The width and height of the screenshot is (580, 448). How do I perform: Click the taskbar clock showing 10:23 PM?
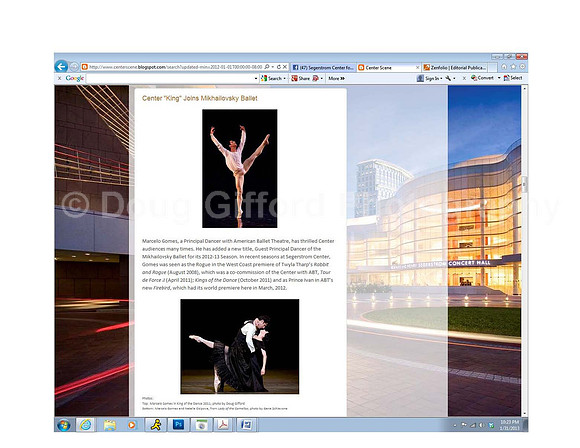click(509, 425)
